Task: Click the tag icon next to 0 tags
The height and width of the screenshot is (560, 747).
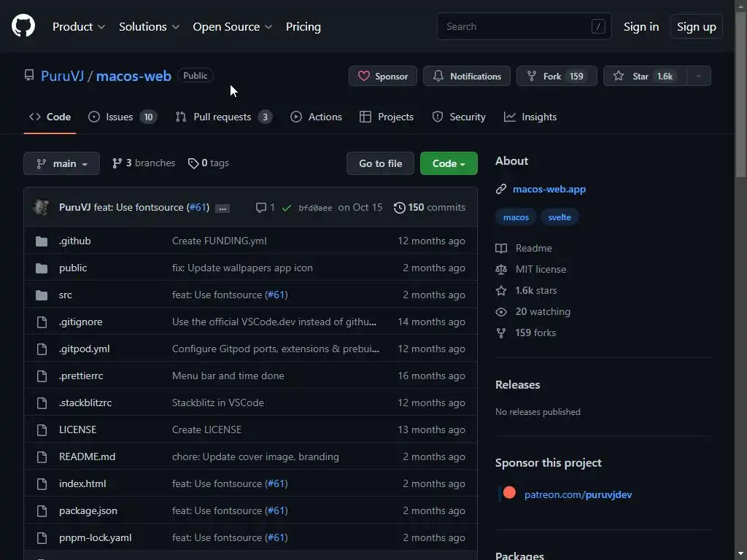Action: 193,163
